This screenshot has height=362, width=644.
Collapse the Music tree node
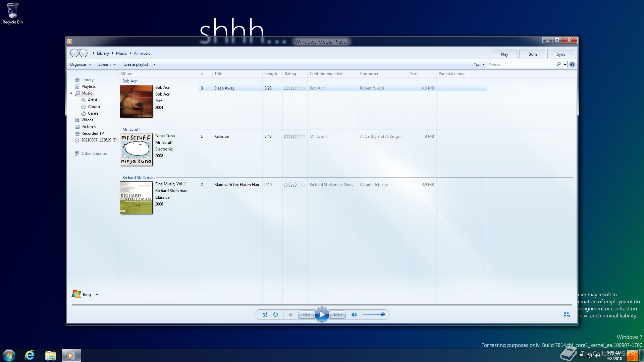[71, 94]
